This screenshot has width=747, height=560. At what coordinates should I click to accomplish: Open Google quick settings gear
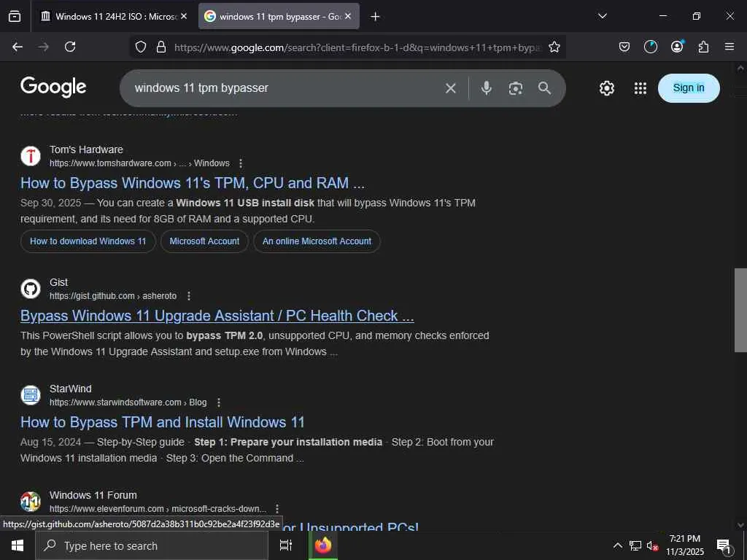(x=607, y=88)
